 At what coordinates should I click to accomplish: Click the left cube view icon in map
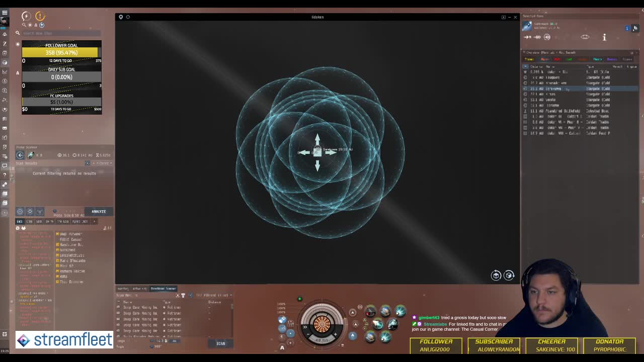496,275
